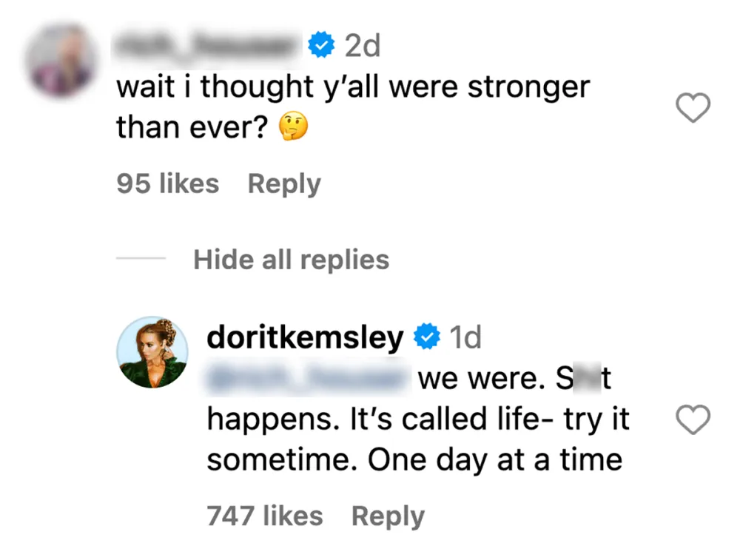Like doritkemsley's reply with the heart icon

coord(693,420)
